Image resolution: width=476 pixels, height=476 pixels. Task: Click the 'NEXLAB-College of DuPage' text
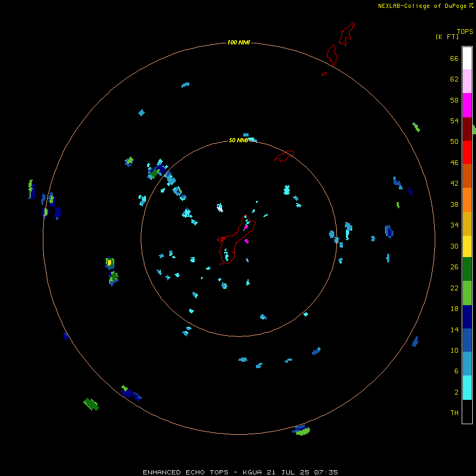[x=422, y=6]
